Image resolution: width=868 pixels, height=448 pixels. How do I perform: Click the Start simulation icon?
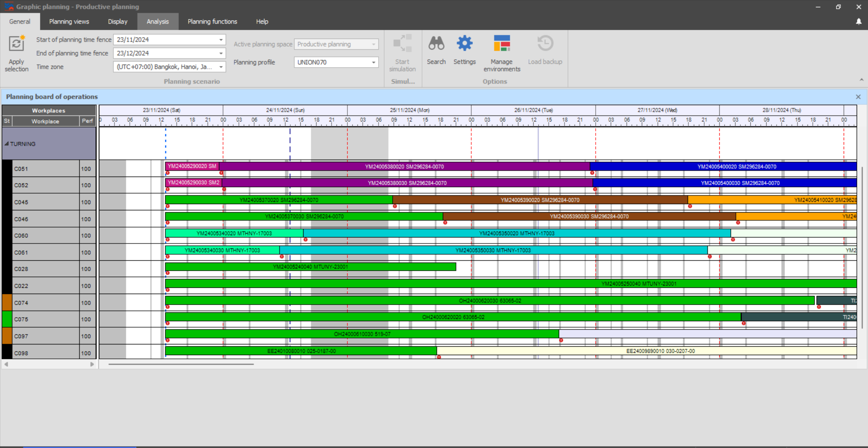402,44
